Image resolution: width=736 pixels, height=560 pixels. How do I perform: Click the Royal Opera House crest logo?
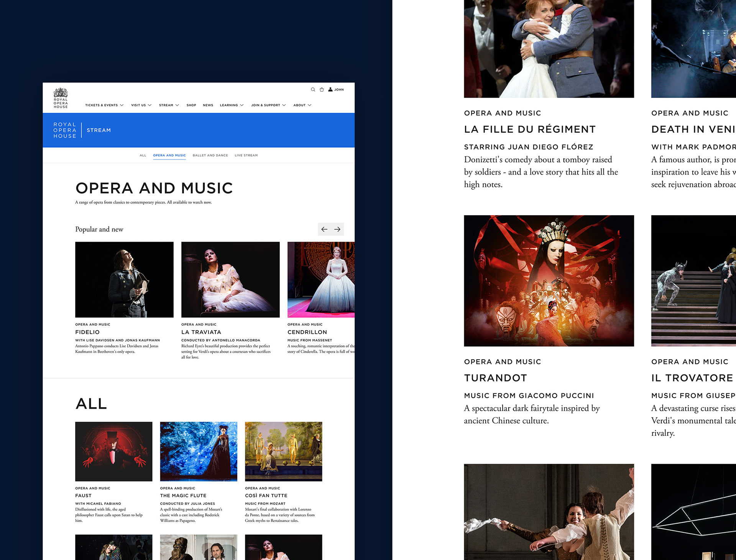[61, 98]
